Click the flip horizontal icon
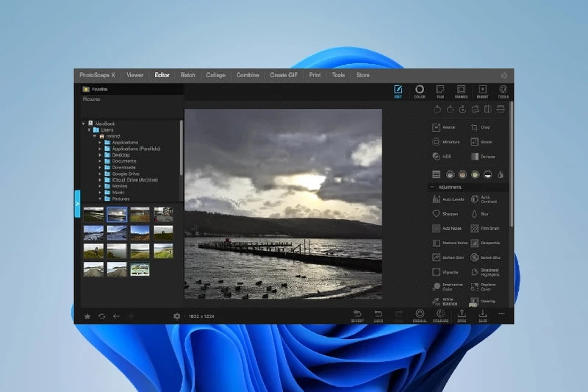The width and height of the screenshot is (588, 392). pyautogui.click(x=487, y=109)
